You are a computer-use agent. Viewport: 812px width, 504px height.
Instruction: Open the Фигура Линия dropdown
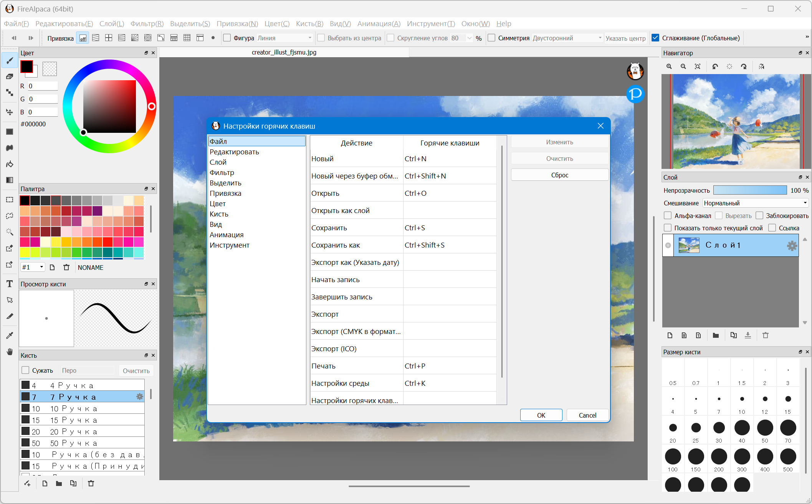click(x=284, y=38)
